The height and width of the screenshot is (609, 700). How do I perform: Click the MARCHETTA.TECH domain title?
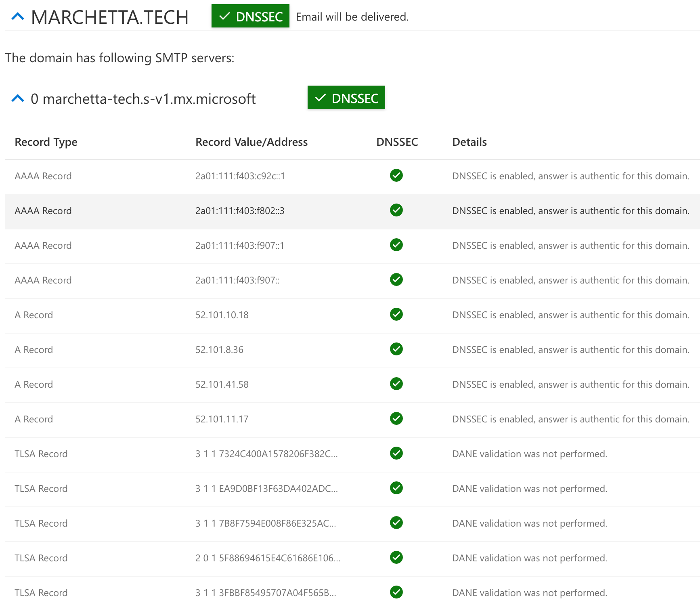[110, 17]
